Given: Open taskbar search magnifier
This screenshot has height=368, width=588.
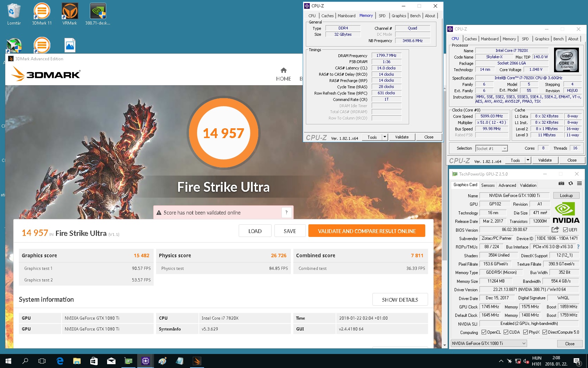Looking at the screenshot, I should pos(25,361).
